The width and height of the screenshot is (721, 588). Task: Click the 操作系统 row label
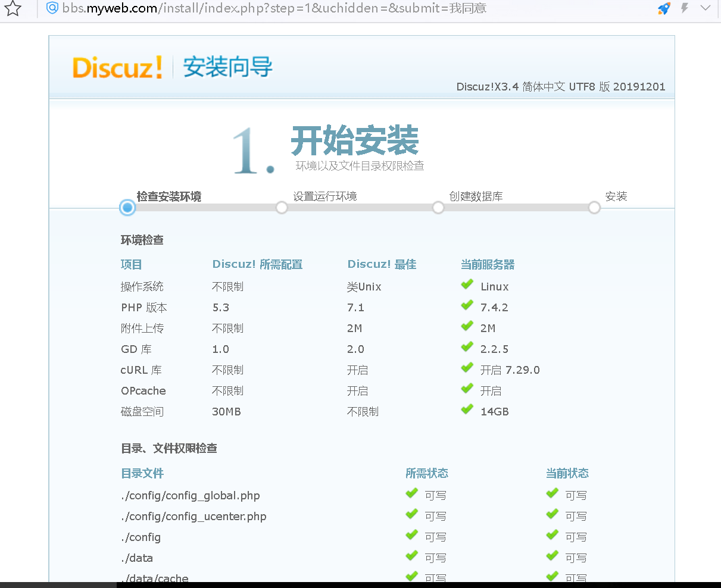pyautogui.click(x=142, y=287)
